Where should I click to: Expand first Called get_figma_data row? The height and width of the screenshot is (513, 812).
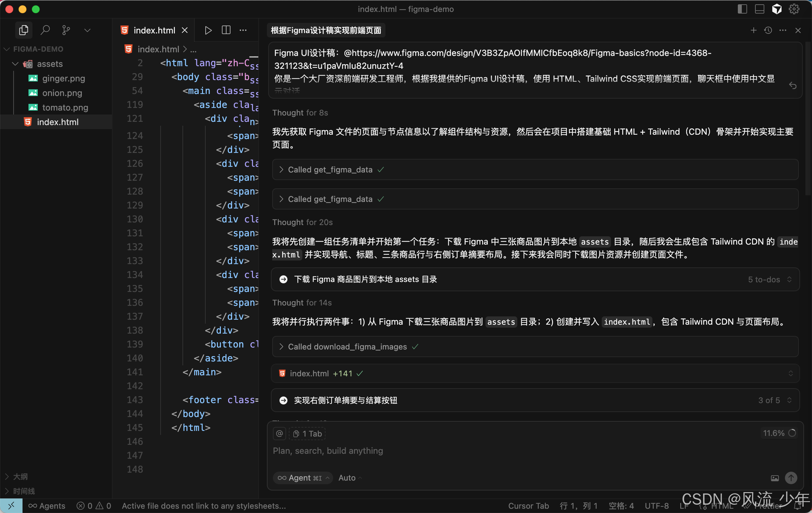[x=535, y=169]
